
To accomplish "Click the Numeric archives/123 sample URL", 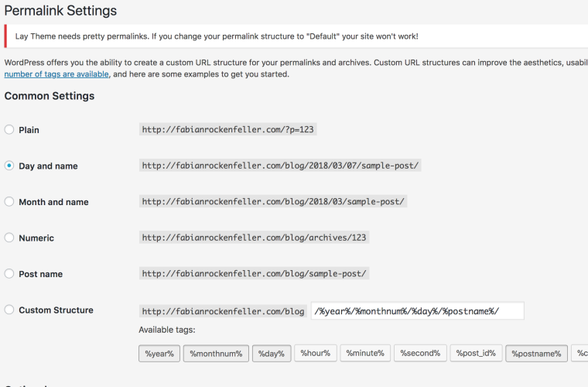I will 254,238.
